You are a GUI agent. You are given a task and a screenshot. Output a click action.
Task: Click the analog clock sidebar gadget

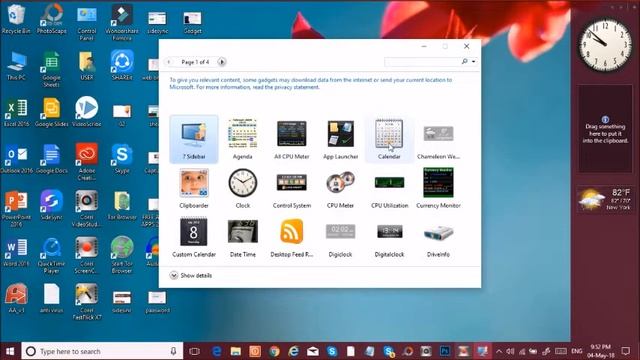click(x=605, y=45)
